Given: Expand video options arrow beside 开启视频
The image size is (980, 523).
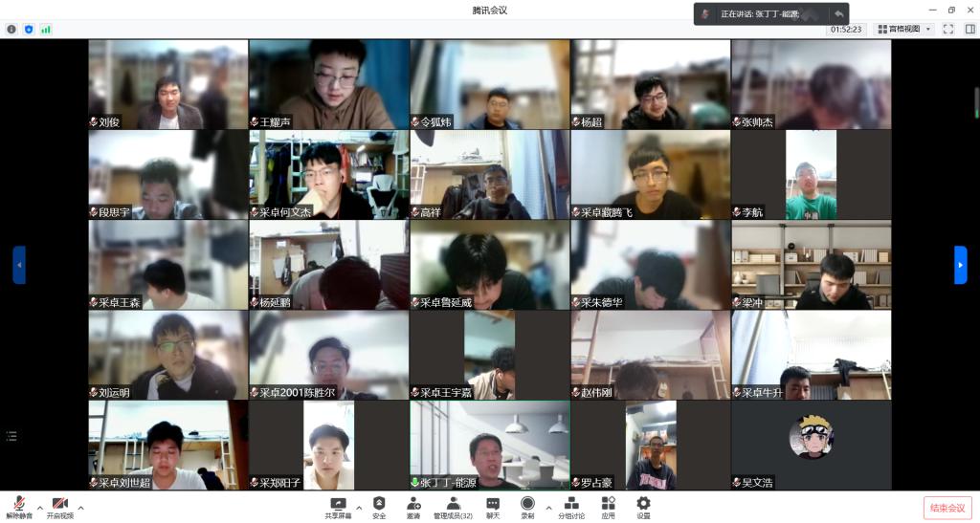Looking at the screenshot, I should click(80, 508).
